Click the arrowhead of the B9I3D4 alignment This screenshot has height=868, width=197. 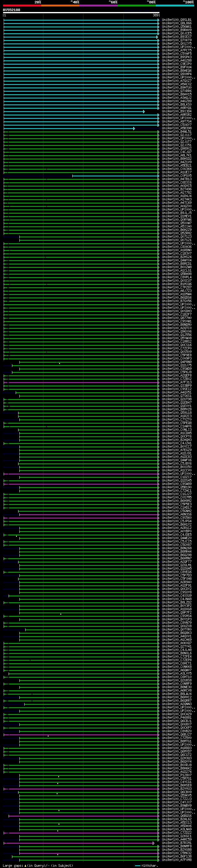[x=144, y=111]
